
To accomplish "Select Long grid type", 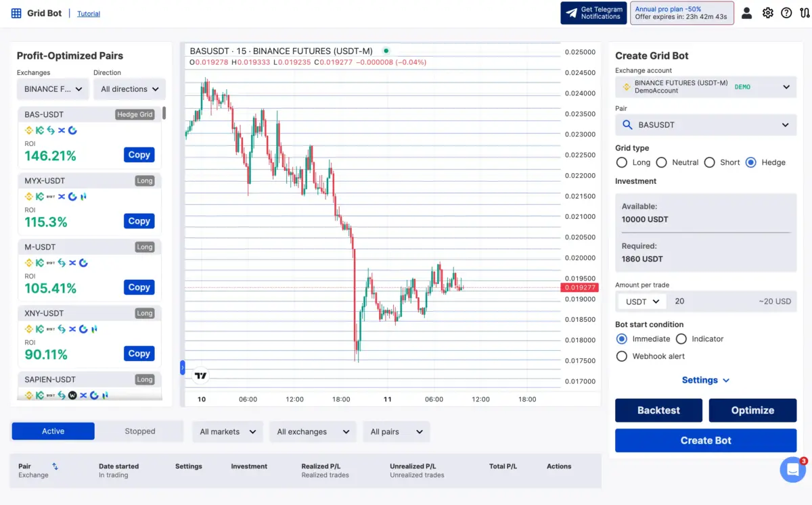I will (622, 162).
